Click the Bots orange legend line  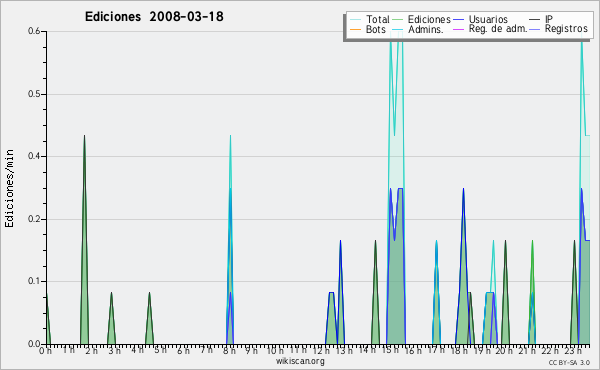pos(355,29)
